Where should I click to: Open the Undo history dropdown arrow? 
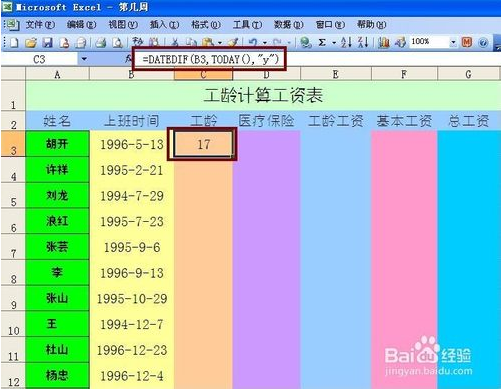(265, 43)
